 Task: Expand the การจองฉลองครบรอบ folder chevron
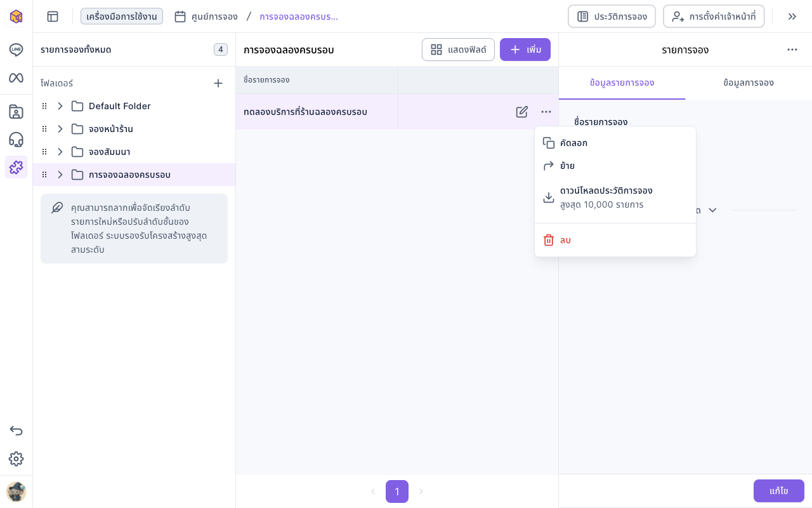click(x=60, y=175)
